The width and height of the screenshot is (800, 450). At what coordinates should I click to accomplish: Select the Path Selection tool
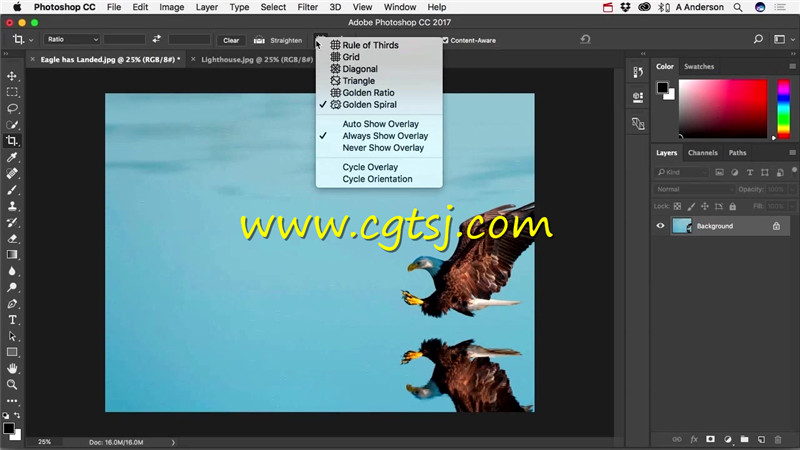pos(12,336)
